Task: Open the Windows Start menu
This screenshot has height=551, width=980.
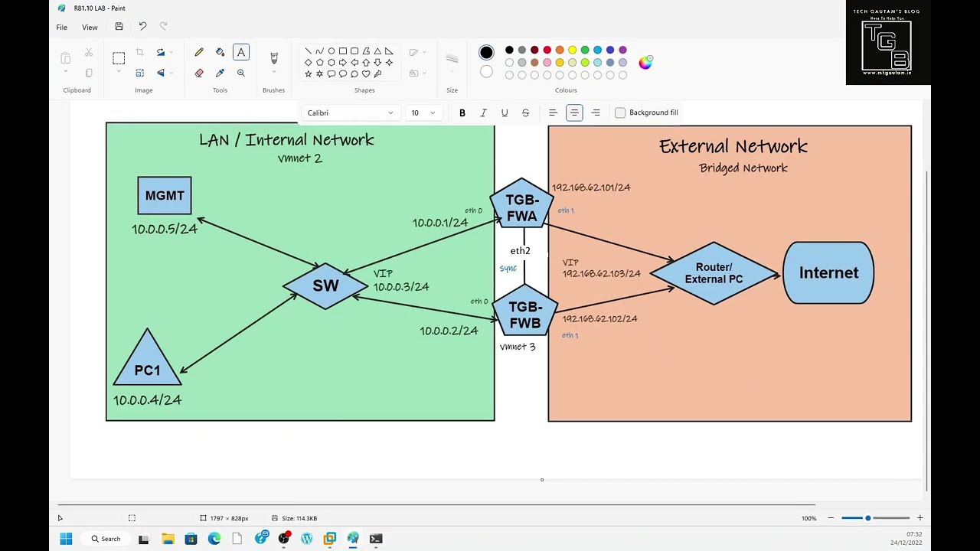Action: pyautogui.click(x=66, y=539)
